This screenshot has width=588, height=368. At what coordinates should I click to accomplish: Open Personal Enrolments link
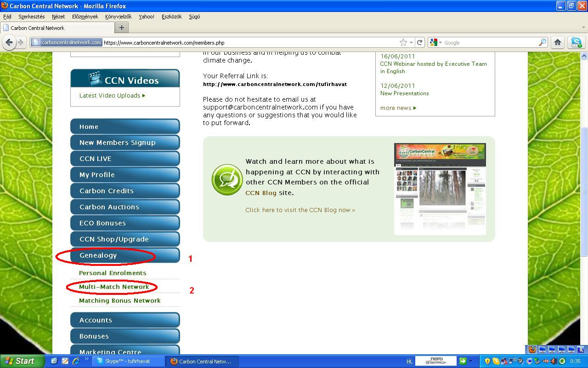click(113, 273)
